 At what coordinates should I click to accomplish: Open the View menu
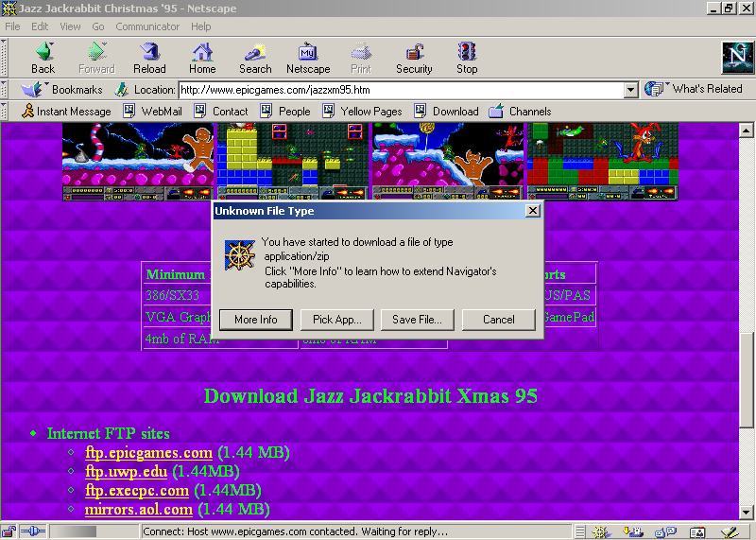70,26
